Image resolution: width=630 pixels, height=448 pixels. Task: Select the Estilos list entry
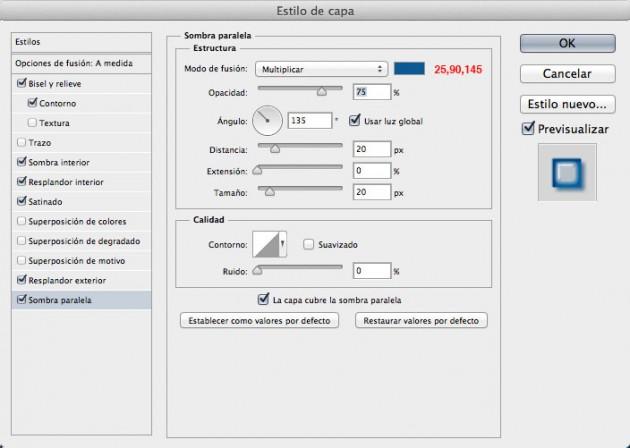[x=82, y=42]
